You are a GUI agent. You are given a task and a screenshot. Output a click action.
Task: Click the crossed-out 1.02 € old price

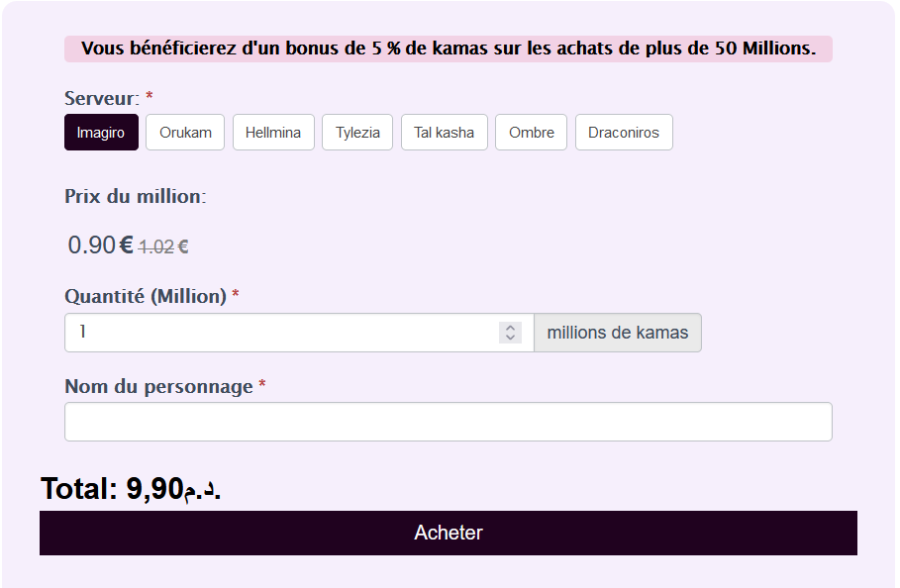point(163,246)
